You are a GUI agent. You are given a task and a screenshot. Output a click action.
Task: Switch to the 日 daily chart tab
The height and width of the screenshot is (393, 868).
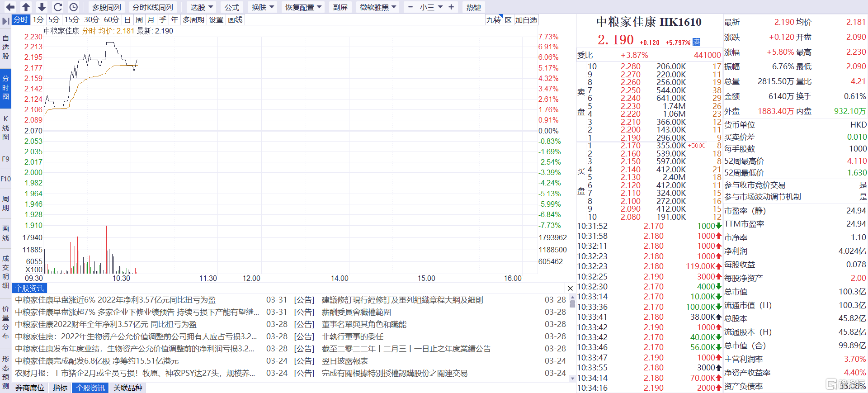tap(127, 20)
